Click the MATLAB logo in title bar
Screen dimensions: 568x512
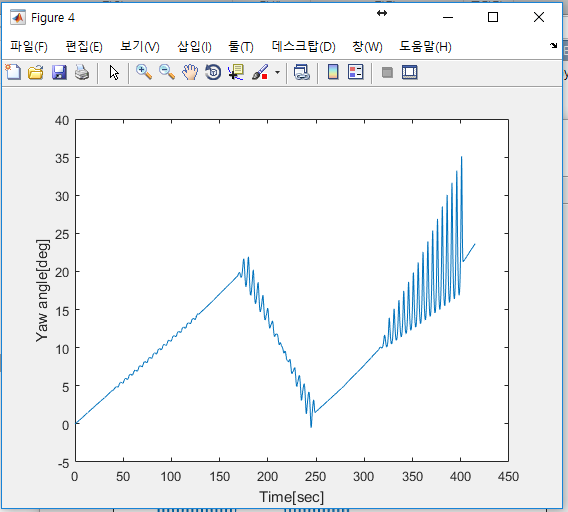click(18, 17)
